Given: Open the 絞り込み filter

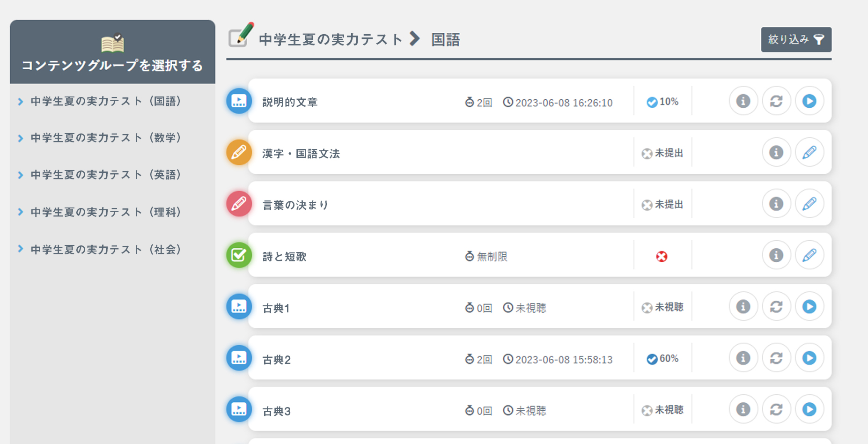Looking at the screenshot, I should (795, 40).
